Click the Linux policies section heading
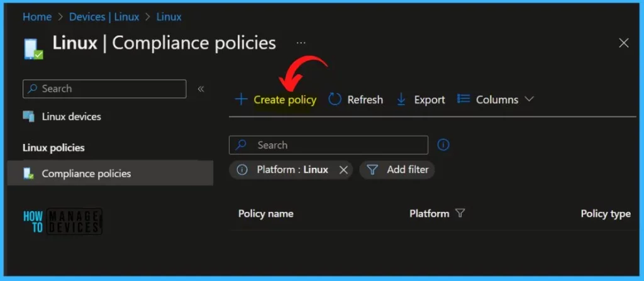 (x=53, y=148)
